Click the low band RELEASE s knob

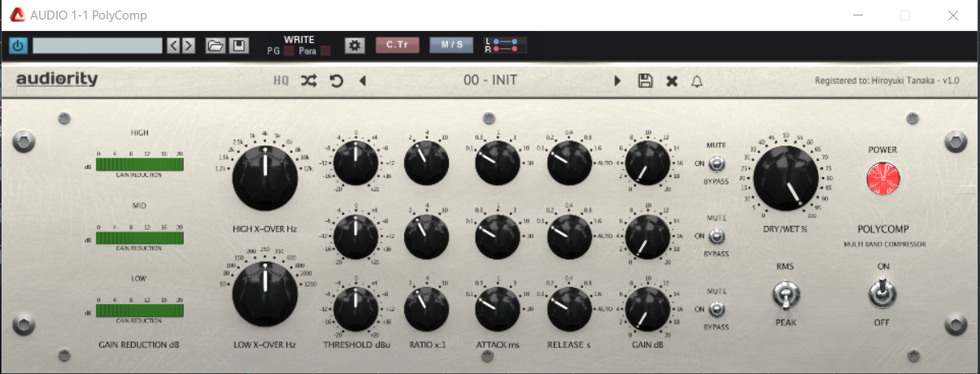coord(569,309)
